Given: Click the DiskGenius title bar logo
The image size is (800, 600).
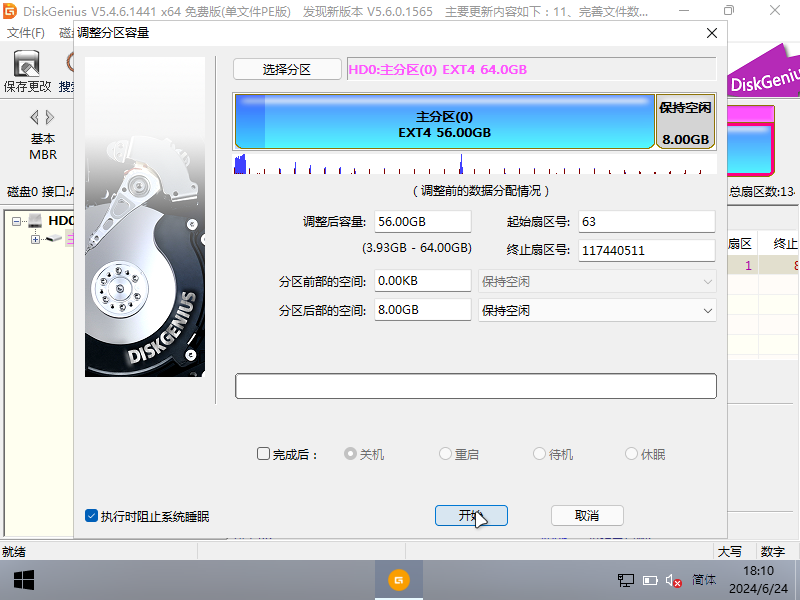Looking at the screenshot, I should (10, 11).
